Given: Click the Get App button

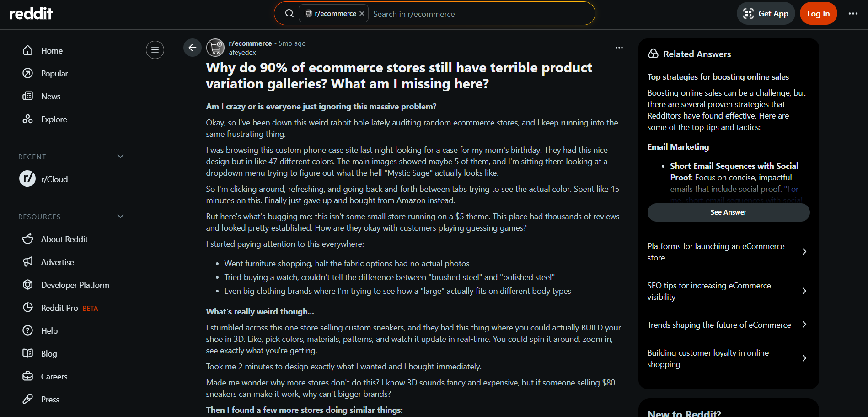Looking at the screenshot, I should click(x=766, y=14).
